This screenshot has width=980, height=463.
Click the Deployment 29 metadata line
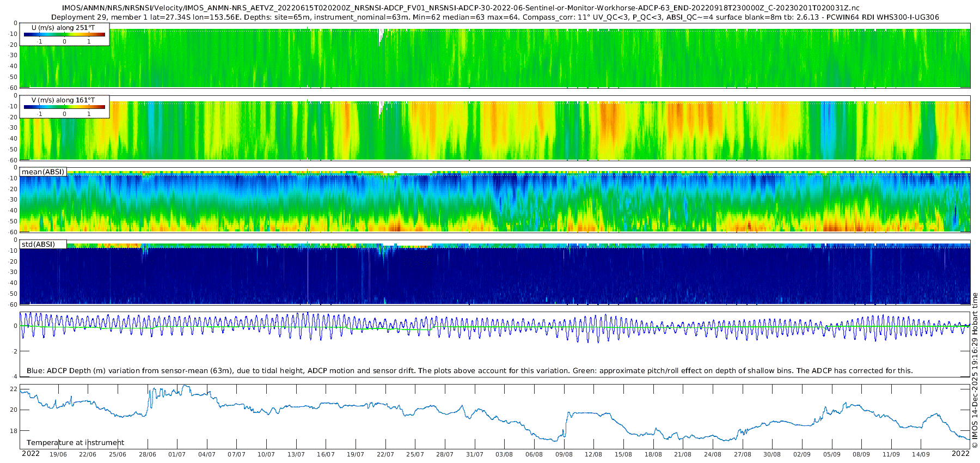(x=494, y=17)
